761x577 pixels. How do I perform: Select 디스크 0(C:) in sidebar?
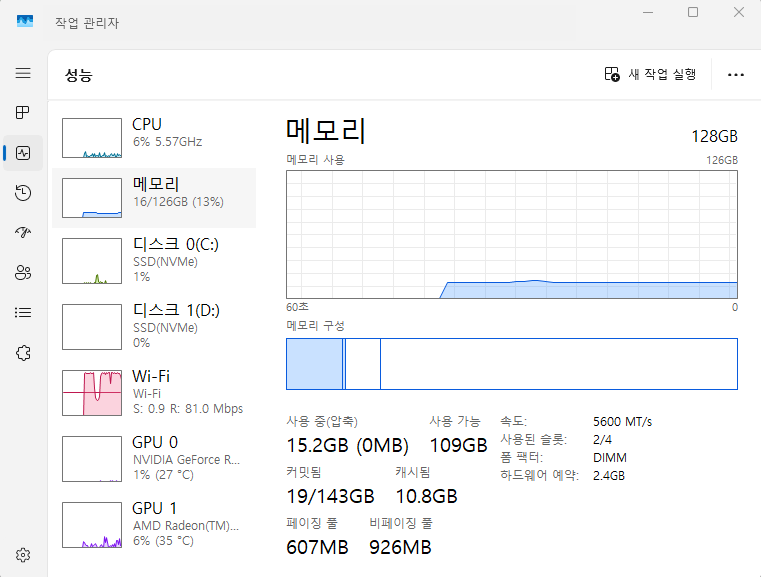[x=154, y=260]
